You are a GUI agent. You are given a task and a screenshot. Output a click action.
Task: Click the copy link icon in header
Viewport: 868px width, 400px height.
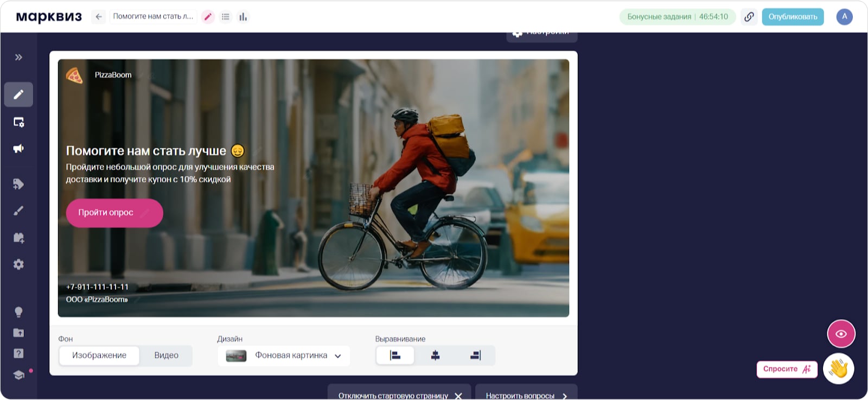pyautogui.click(x=749, y=17)
